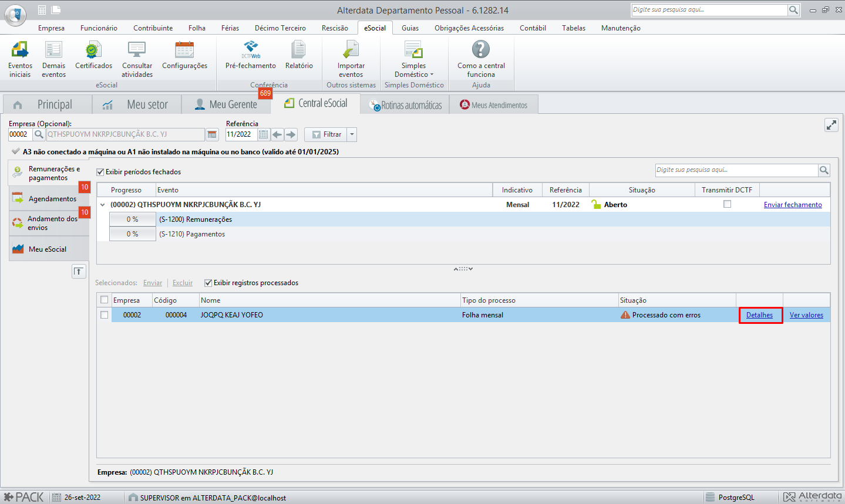Image resolution: width=845 pixels, height=504 pixels.
Task: Open Configurações ribbon icon
Action: point(184,56)
